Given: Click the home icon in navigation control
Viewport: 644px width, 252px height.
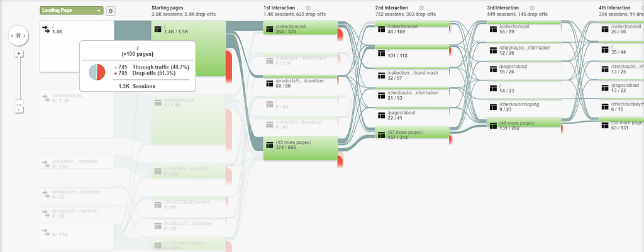Looking at the screenshot, I should 18,36.
